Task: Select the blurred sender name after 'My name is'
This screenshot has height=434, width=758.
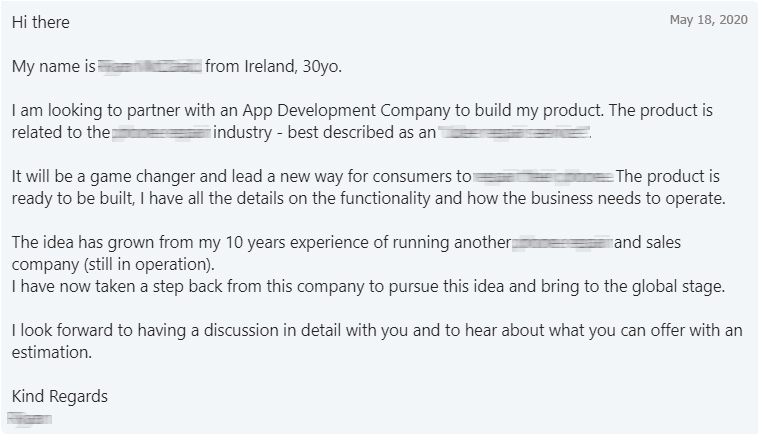Action: 149,66
